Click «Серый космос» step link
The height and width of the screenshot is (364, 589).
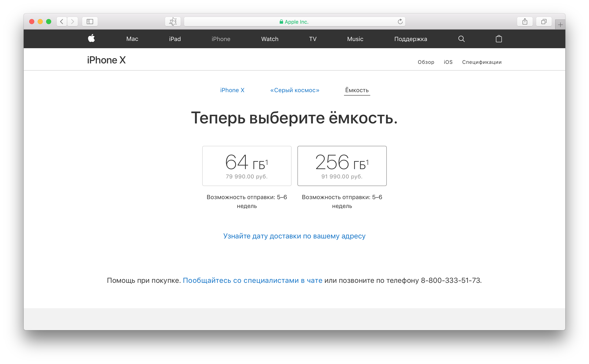pyautogui.click(x=295, y=90)
